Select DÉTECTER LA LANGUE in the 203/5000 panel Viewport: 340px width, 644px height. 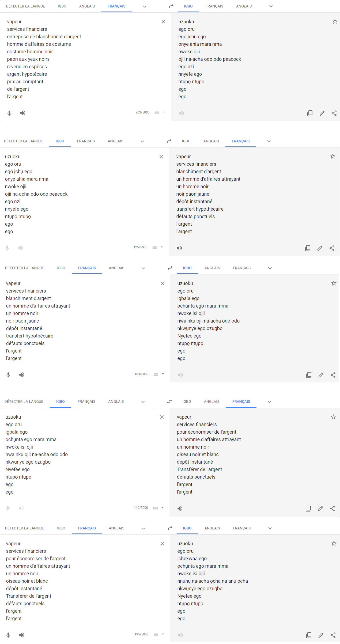[x=25, y=6]
